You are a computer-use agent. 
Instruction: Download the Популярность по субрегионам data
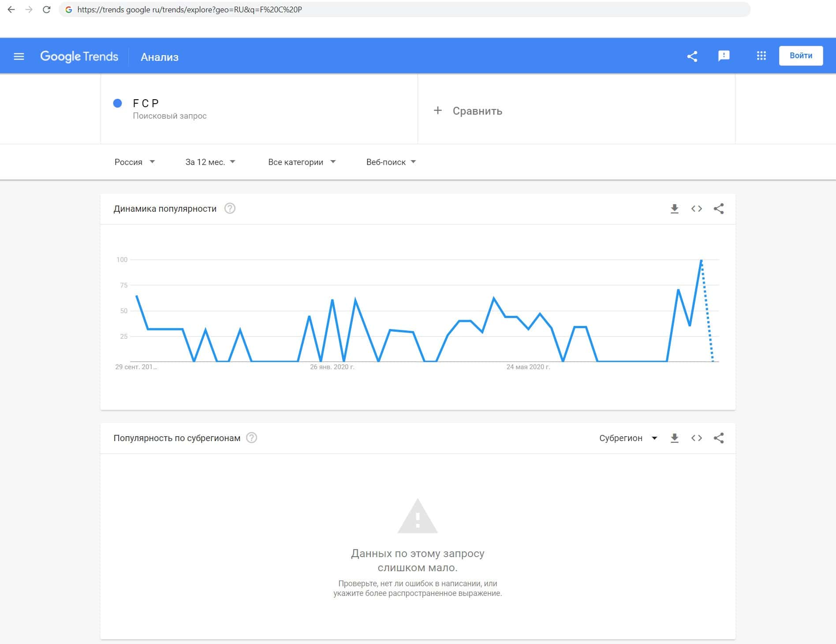tap(675, 438)
